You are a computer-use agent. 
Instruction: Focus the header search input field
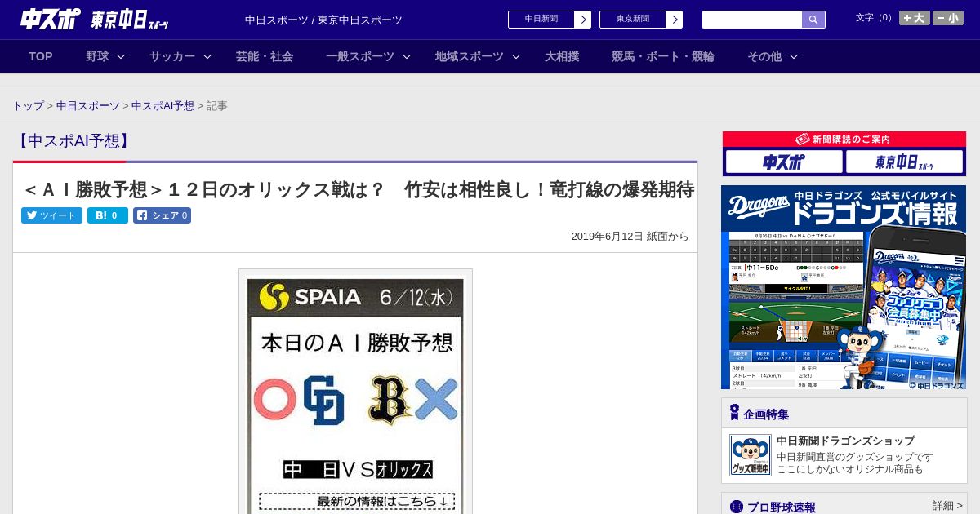pyautogui.click(x=752, y=20)
